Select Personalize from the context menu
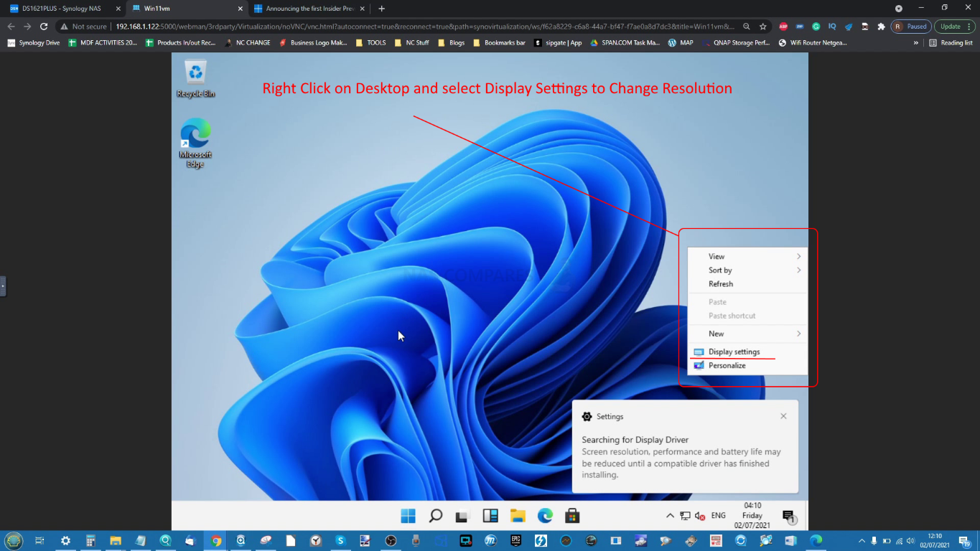Image resolution: width=980 pixels, height=551 pixels. point(747,365)
